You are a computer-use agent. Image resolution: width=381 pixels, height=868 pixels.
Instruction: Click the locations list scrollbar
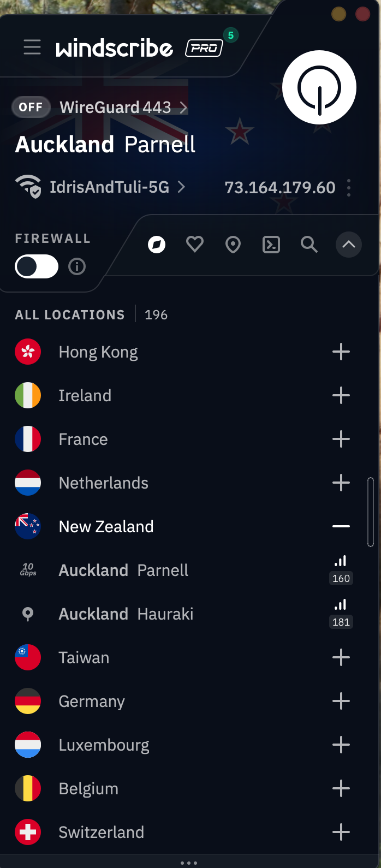[371, 512]
